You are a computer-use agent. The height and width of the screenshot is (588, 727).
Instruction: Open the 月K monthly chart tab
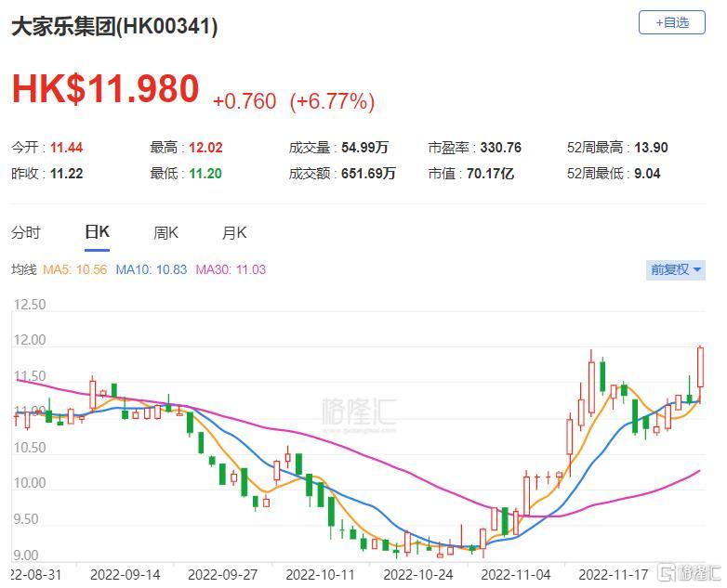coord(234,232)
